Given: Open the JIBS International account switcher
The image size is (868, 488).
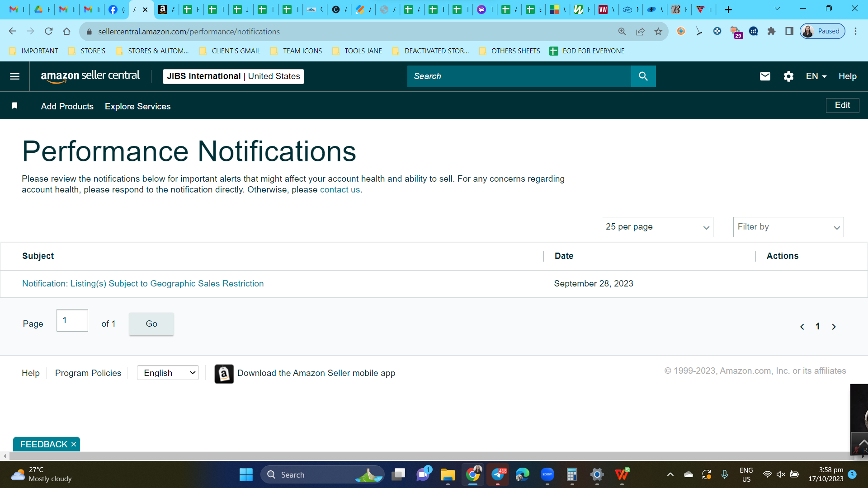Looking at the screenshot, I should click(233, 76).
